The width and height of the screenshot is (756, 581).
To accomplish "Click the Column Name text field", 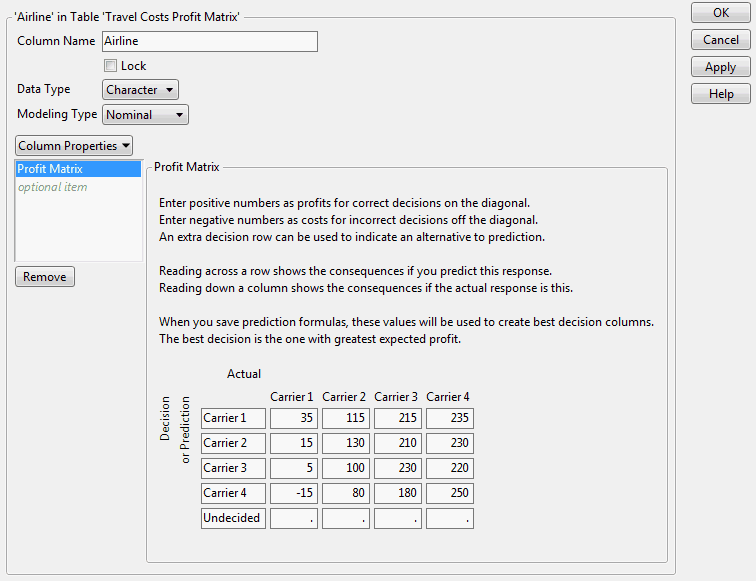I will click(x=210, y=41).
